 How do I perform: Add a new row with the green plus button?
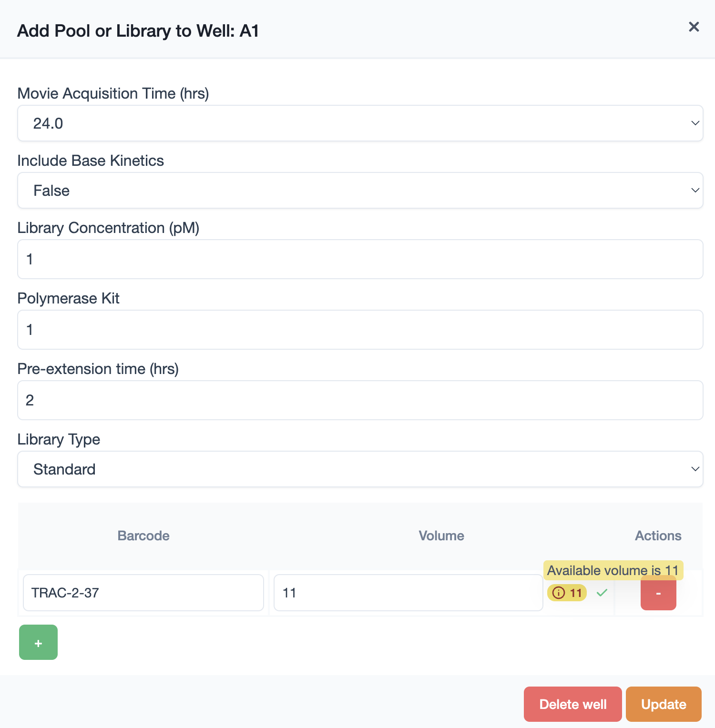[x=38, y=643]
